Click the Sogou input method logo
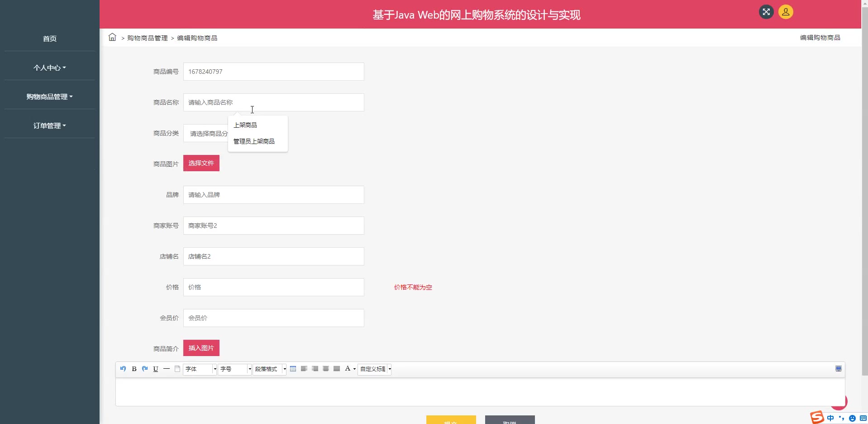This screenshot has width=868, height=424. point(817,417)
